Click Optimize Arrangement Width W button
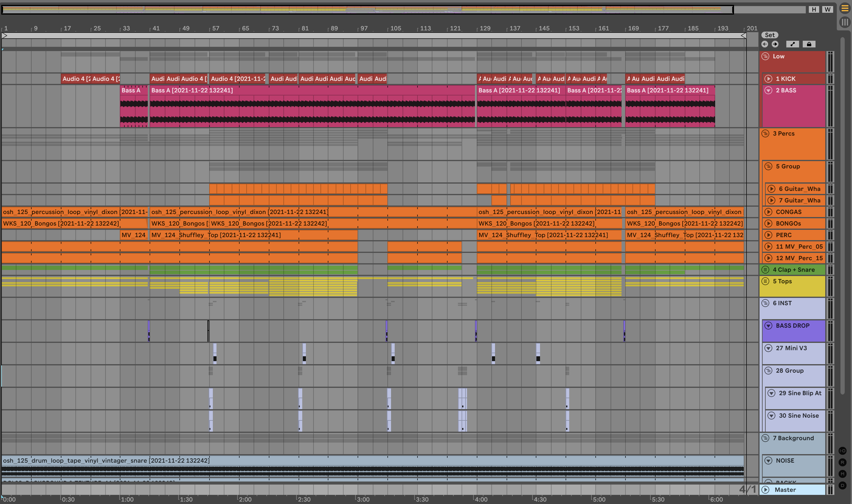Image resolution: width=852 pixels, height=504 pixels. (827, 9)
